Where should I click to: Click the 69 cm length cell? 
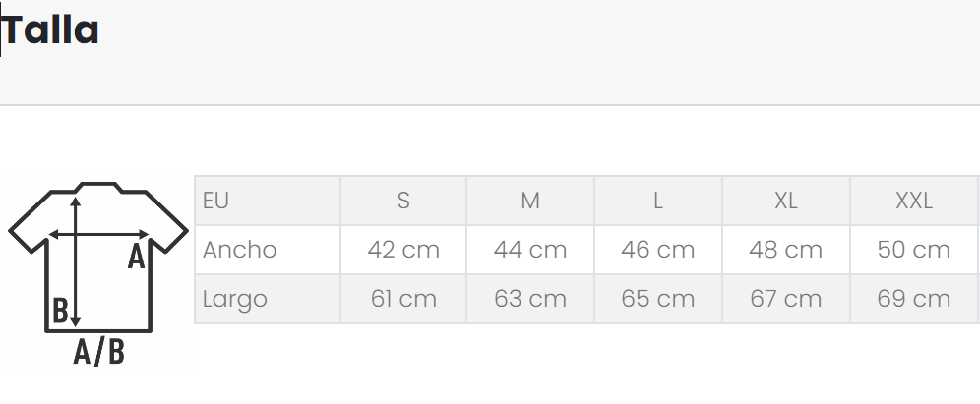913,299
